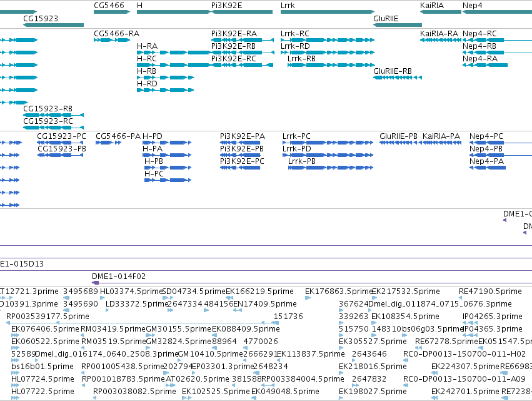This screenshot has width=532, height=401.
Task: Select the Pi3K92E gene bar
Action: pyautogui.click(x=242, y=12)
